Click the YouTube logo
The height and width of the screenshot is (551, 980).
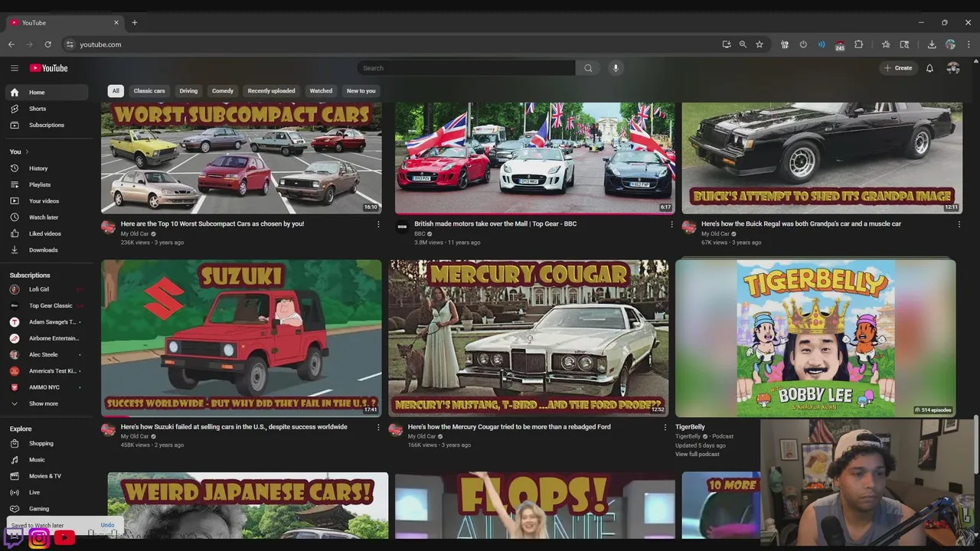(x=48, y=68)
